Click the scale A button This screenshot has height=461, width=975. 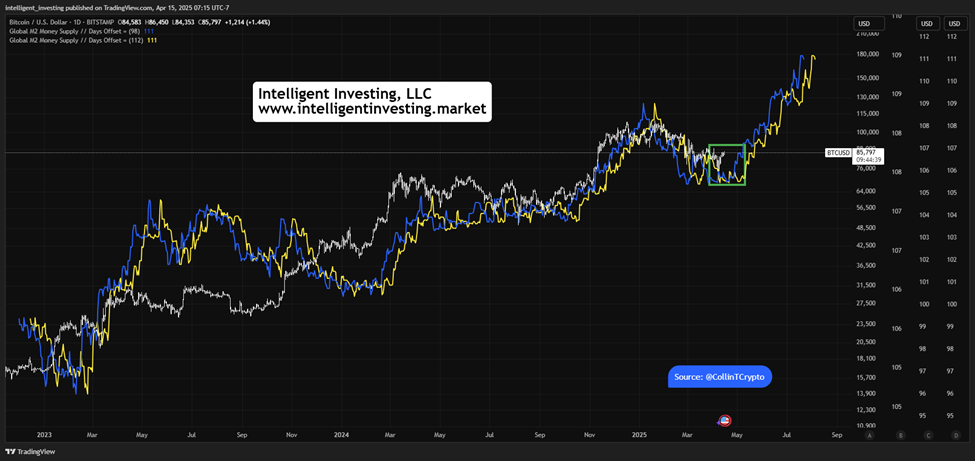[869, 436]
